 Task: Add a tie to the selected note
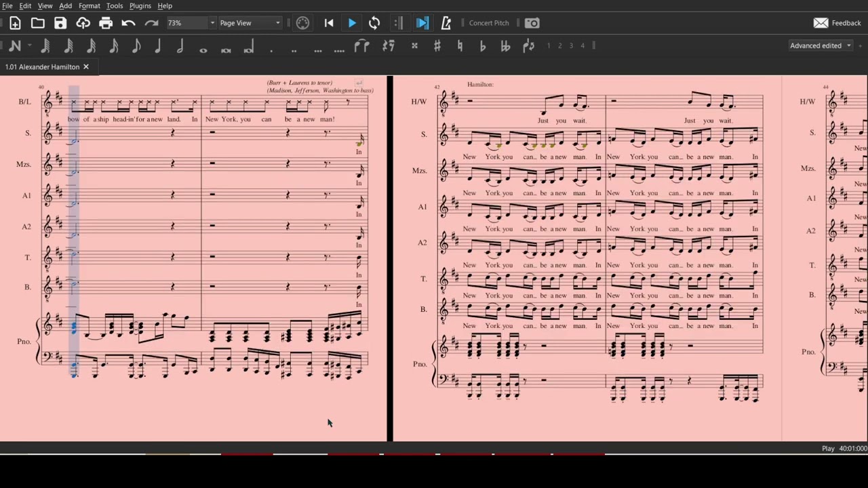[x=362, y=46]
